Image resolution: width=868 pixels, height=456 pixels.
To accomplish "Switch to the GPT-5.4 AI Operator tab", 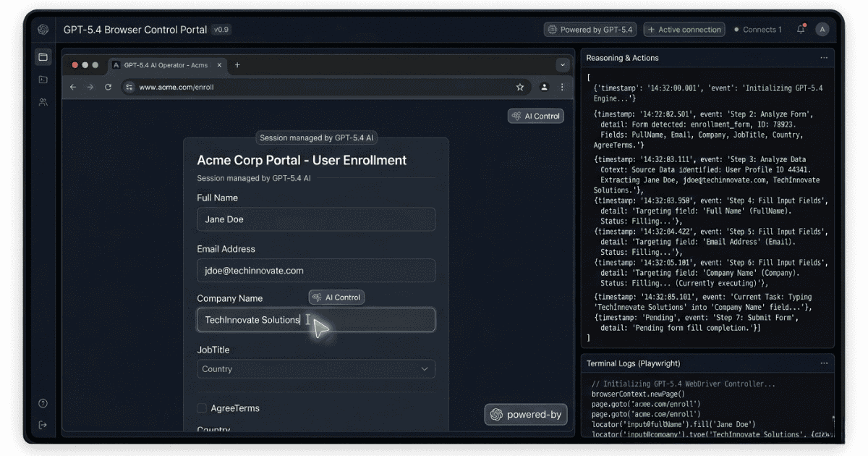I will [x=167, y=65].
